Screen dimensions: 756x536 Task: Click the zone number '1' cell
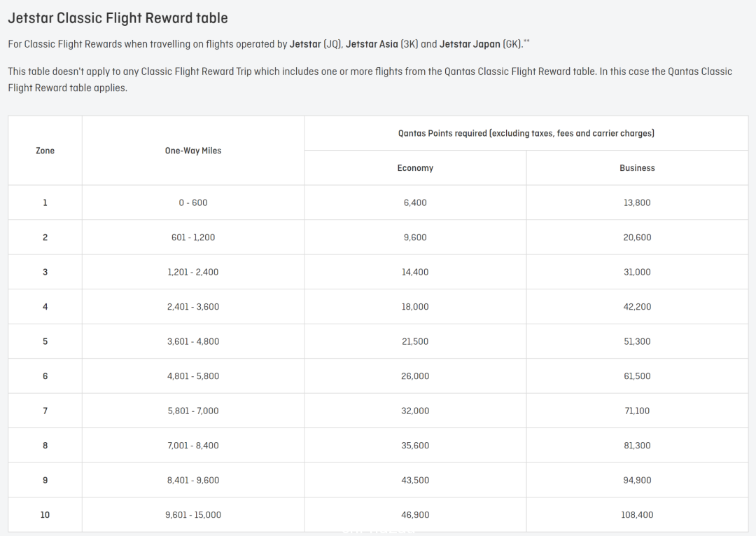[45, 202]
